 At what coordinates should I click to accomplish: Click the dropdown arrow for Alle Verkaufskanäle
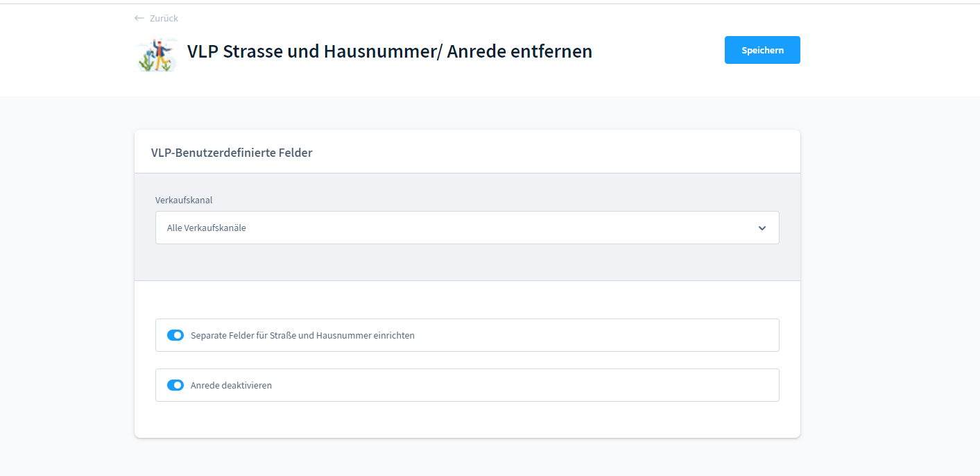(x=762, y=228)
